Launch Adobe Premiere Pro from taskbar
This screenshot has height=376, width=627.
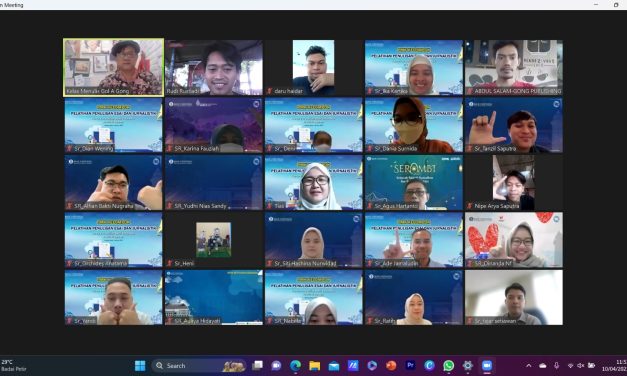pyautogui.click(x=410, y=366)
